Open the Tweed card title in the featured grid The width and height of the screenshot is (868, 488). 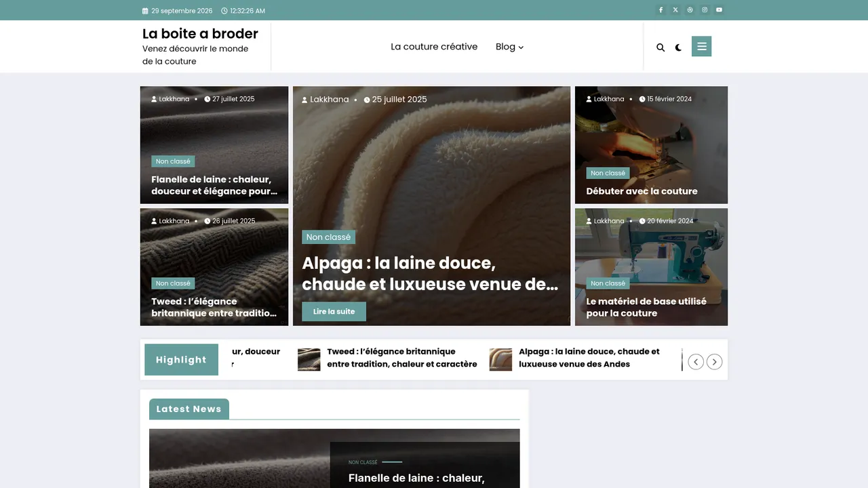click(214, 308)
